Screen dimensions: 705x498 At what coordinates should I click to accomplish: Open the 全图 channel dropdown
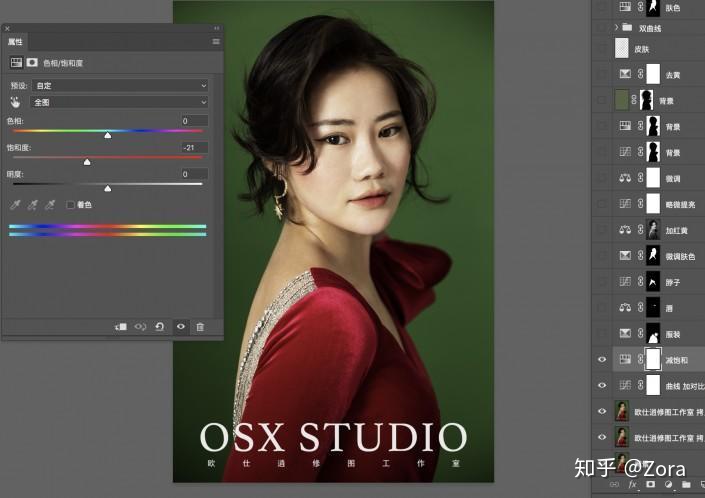coord(119,102)
